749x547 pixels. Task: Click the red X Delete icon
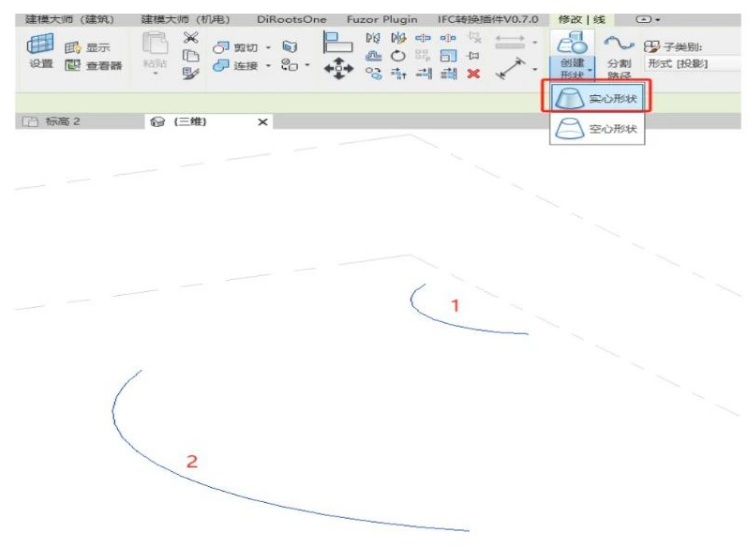coord(473,74)
